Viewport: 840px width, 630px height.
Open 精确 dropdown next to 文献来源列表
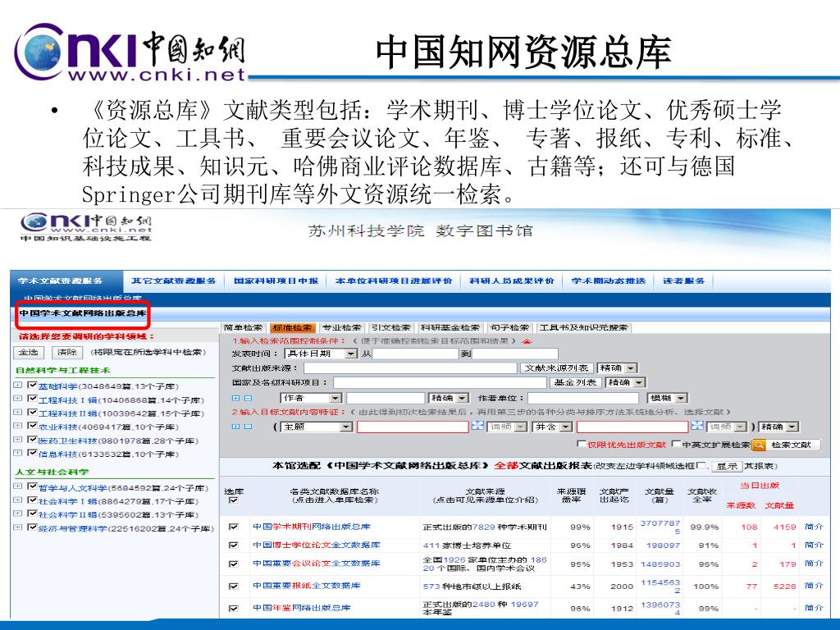[x=617, y=368]
